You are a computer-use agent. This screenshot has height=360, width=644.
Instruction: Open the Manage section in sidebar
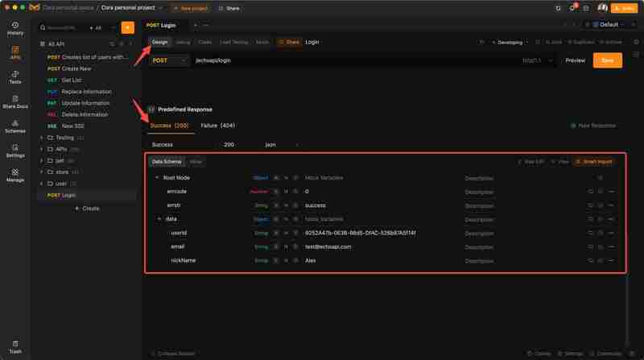[15, 176]
